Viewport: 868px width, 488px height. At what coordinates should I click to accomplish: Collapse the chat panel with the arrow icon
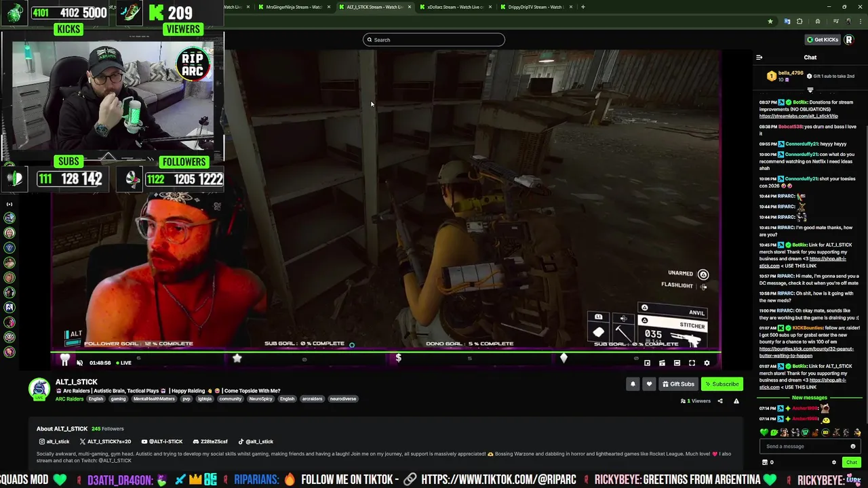759,58
